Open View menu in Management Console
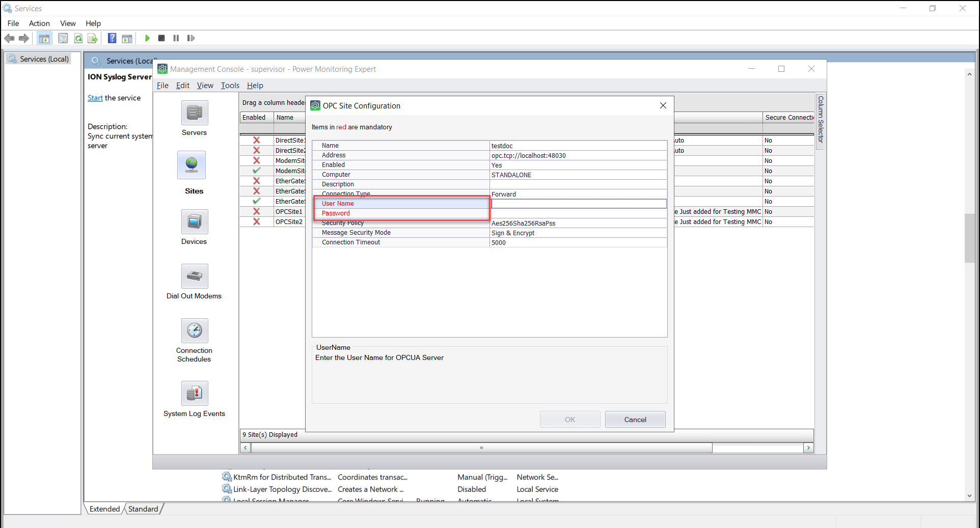The height and width of the screenshot is (528, 980). (x=205, y=86)
